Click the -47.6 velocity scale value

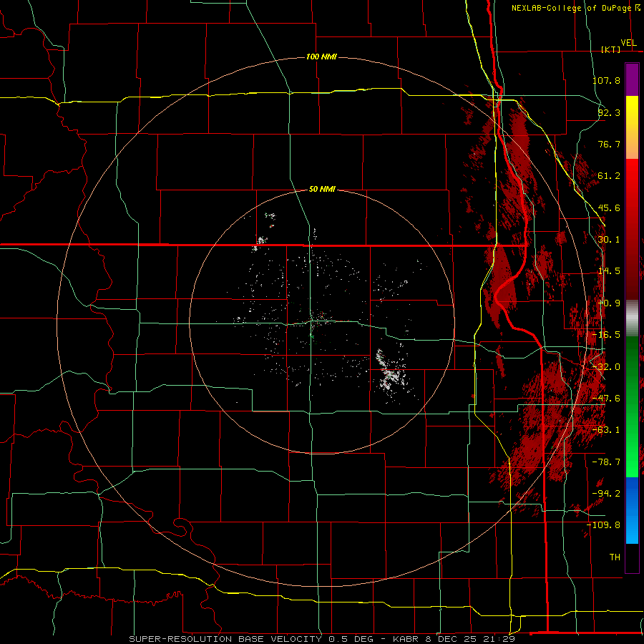[x=607, y=399]
